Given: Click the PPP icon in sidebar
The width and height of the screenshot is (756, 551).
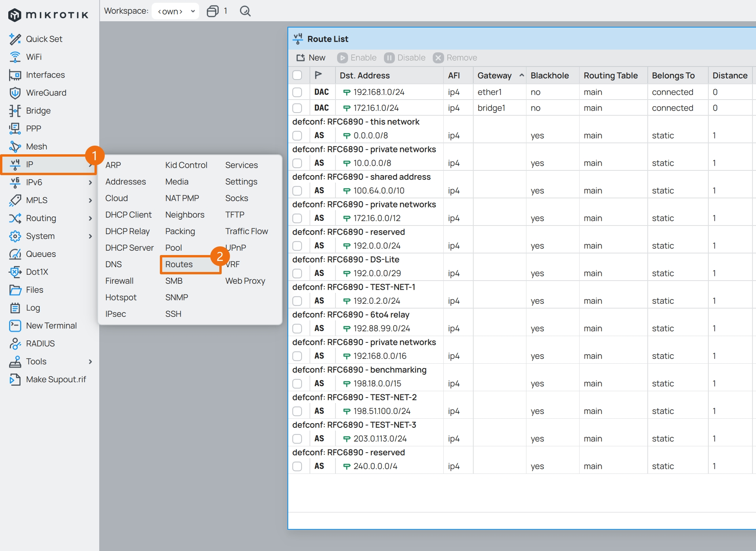Looking at the screenshot, I should 15,129.
